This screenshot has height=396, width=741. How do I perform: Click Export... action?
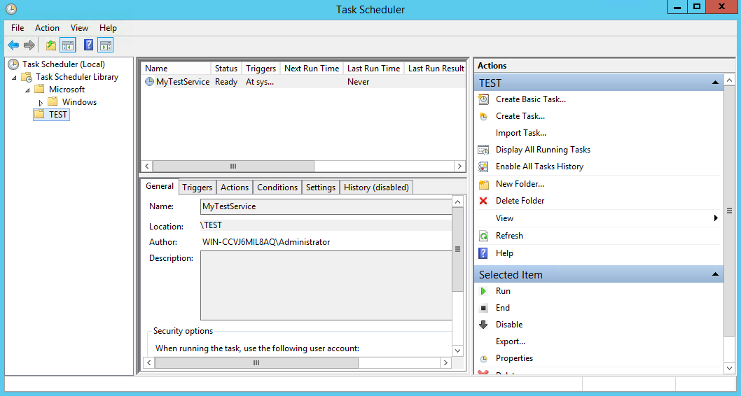point(510,341)
